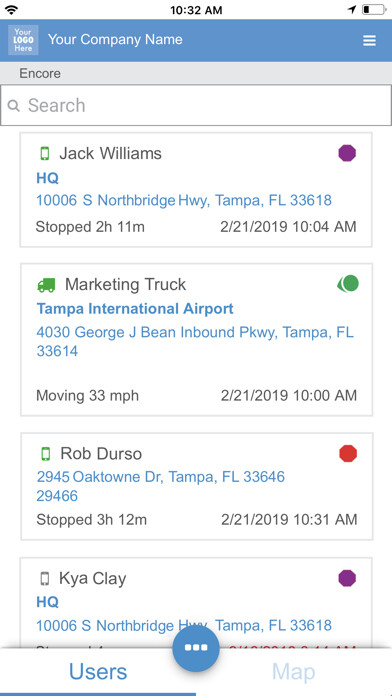Tap the Encore group label

coord(40,73)
